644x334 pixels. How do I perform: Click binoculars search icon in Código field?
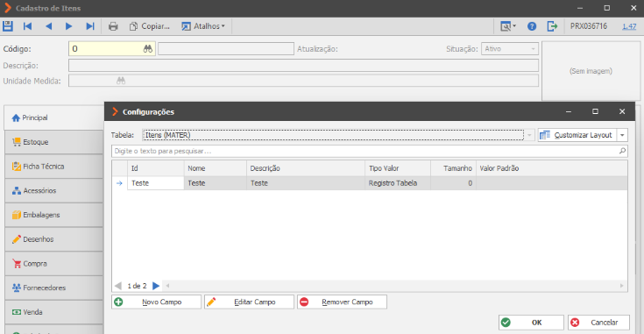[x=148, y=49]
